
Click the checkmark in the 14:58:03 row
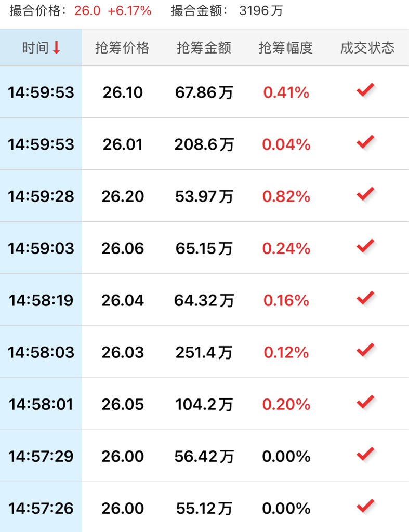[x=365, y=350]
